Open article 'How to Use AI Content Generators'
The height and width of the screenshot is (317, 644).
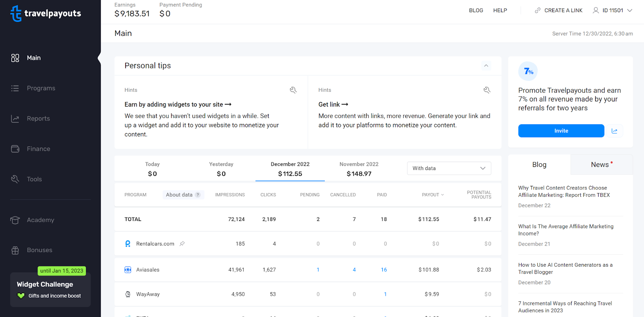click(565, 268)
